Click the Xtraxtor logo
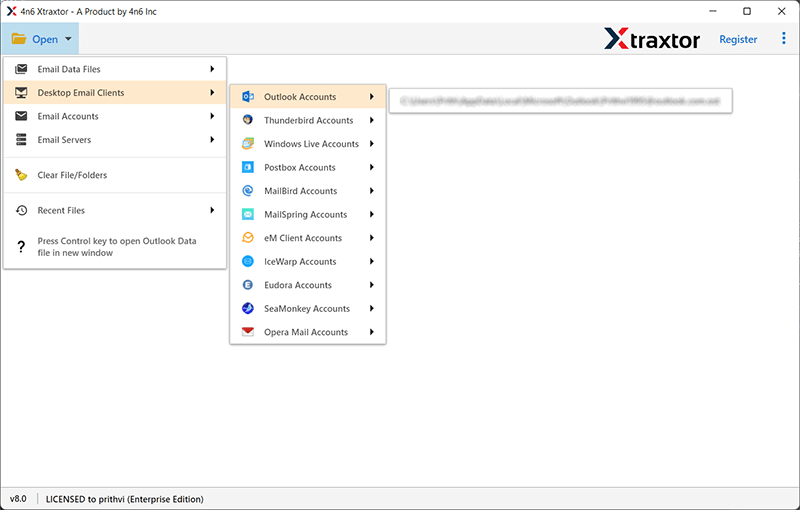 click(x=653, y=39)
